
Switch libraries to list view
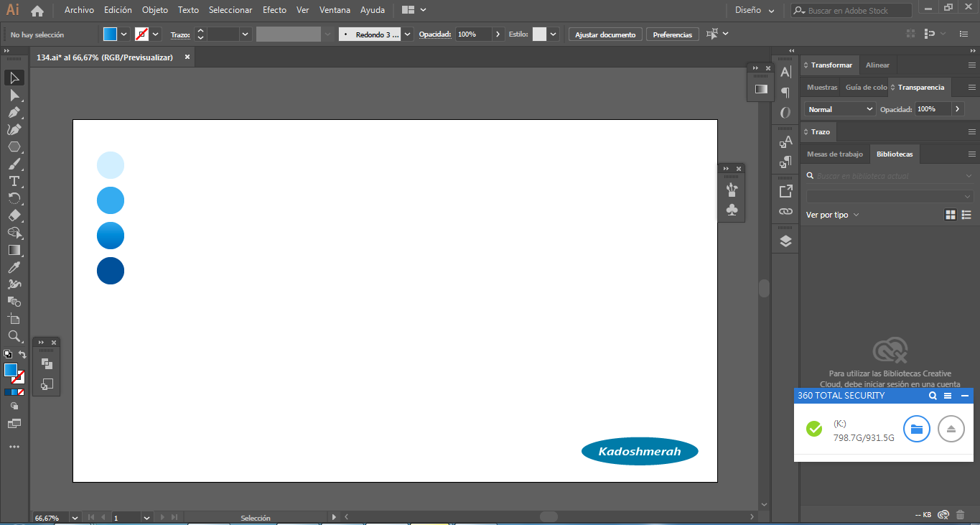point(966,215)
